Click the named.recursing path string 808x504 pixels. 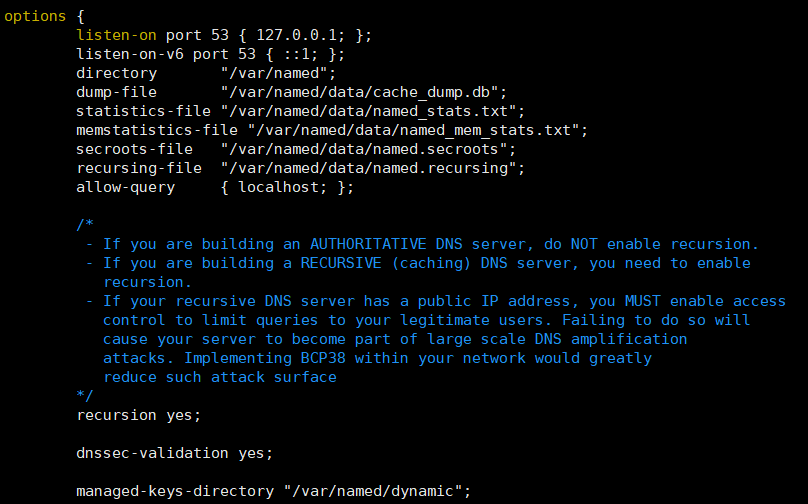click(368, 169)
